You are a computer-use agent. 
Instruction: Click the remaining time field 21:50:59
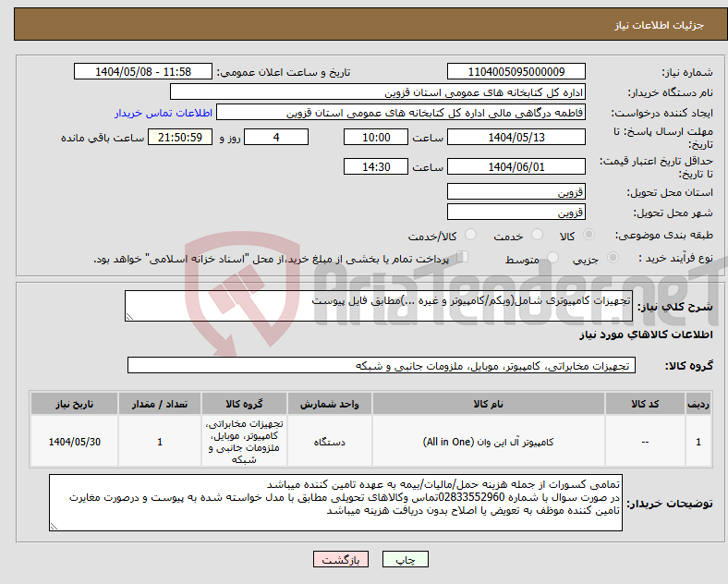180,138
